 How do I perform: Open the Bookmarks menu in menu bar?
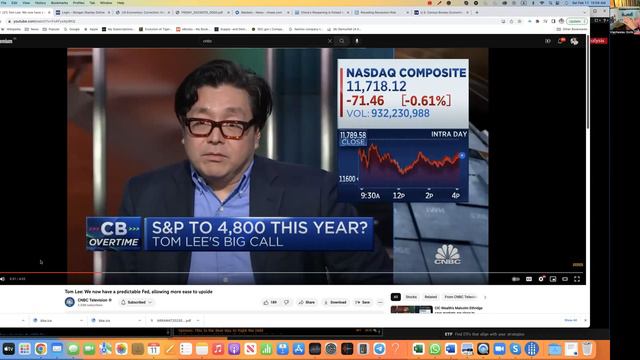59,3
